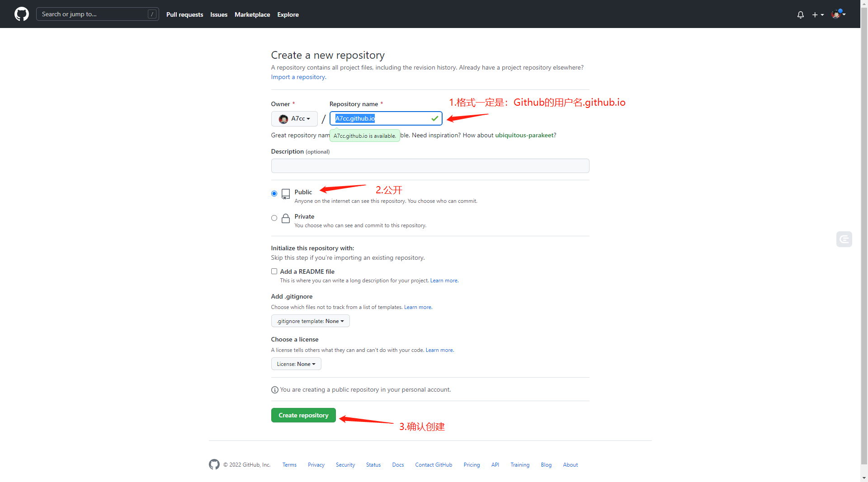Open the About footer link
Viewport: 868px width, 482px height.
[x=570, y=465]
